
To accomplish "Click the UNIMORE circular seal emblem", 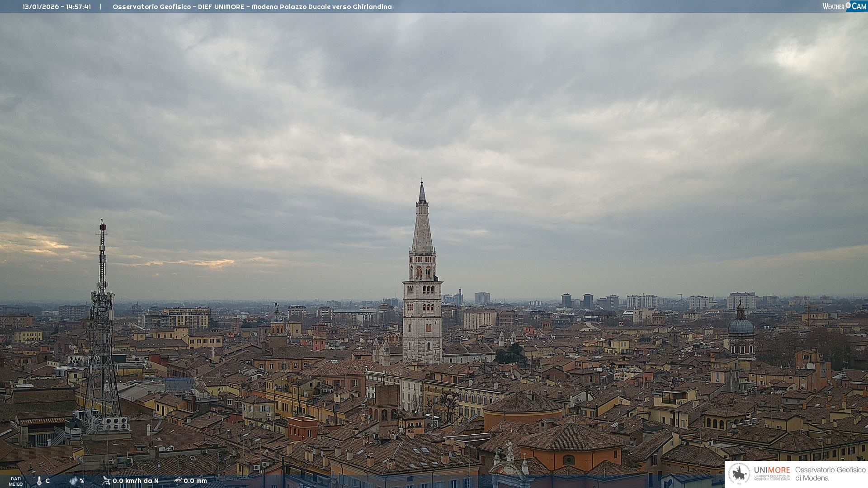I will 739,474.
